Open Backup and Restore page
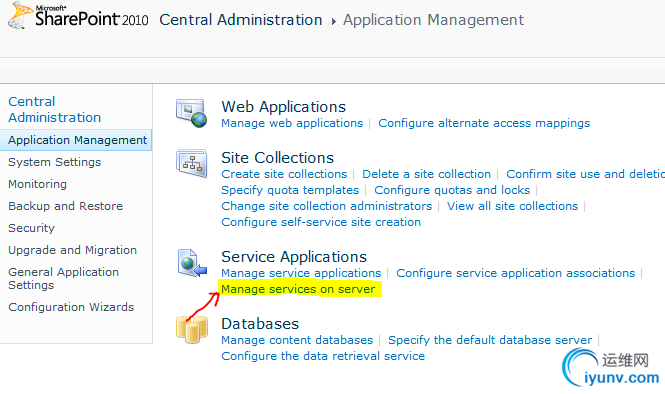Image resolution: width=665 pixels, height=394 pixels. click(x=65, y=206)
